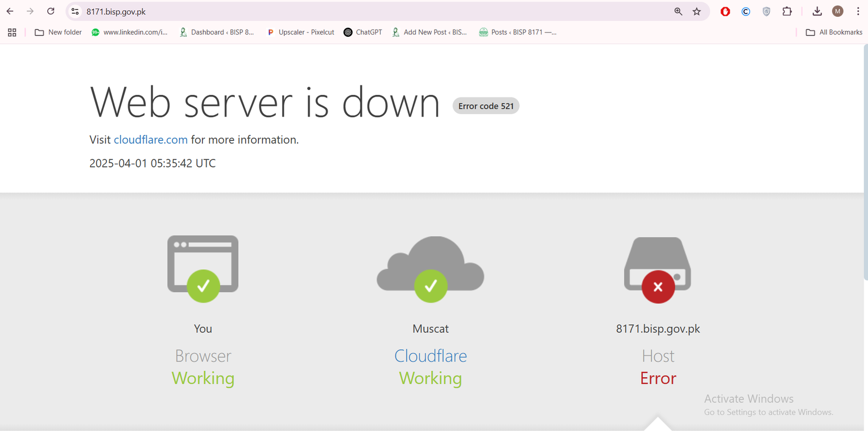Click the '8171.bisp.gov.pk' host label

(x=658, y=329)
